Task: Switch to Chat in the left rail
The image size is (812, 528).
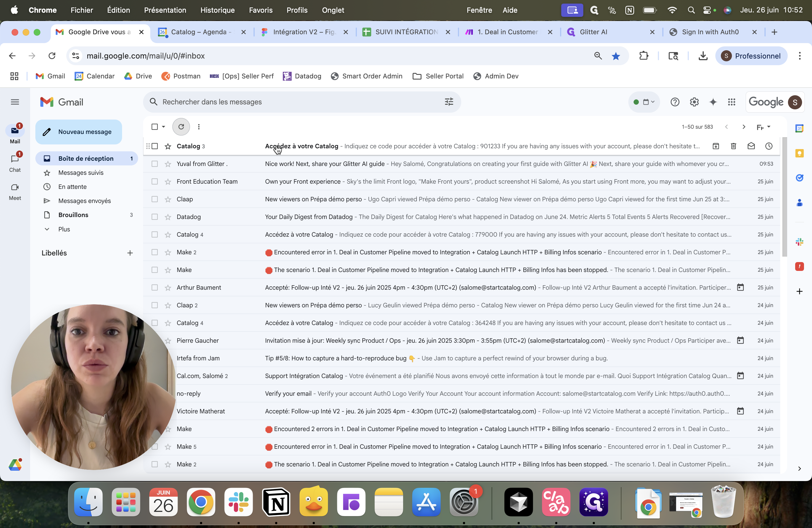Action: tap(15, 163)
